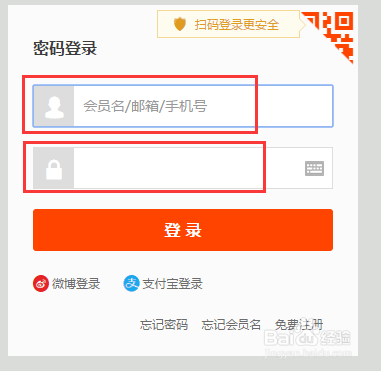
Task: Switch to QR code login via corner icon
Action: click(x=333, y=32)
